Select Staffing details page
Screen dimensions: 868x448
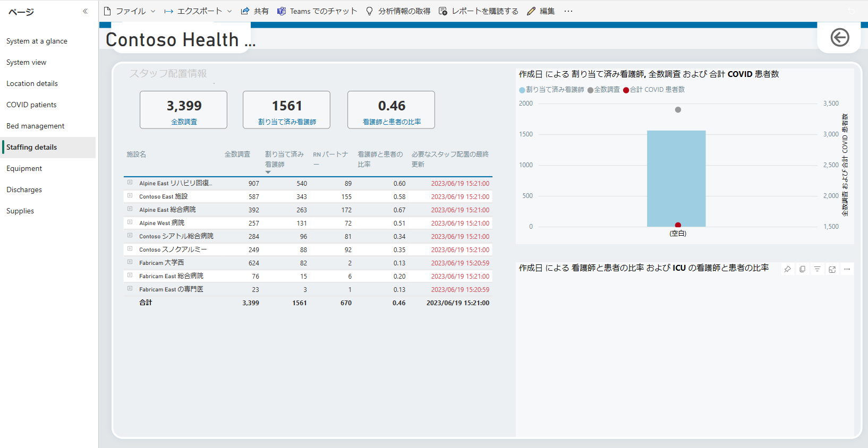48,147
